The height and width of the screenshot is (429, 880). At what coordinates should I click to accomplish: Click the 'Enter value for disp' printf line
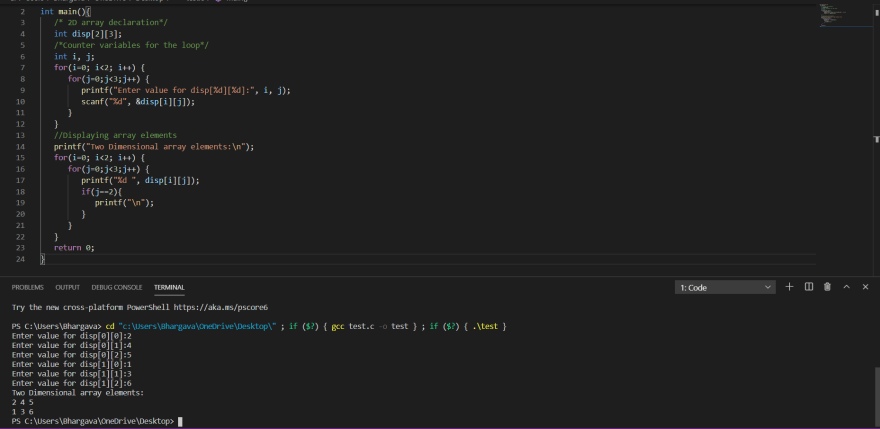pyautogui.click(x=186, y=90)
